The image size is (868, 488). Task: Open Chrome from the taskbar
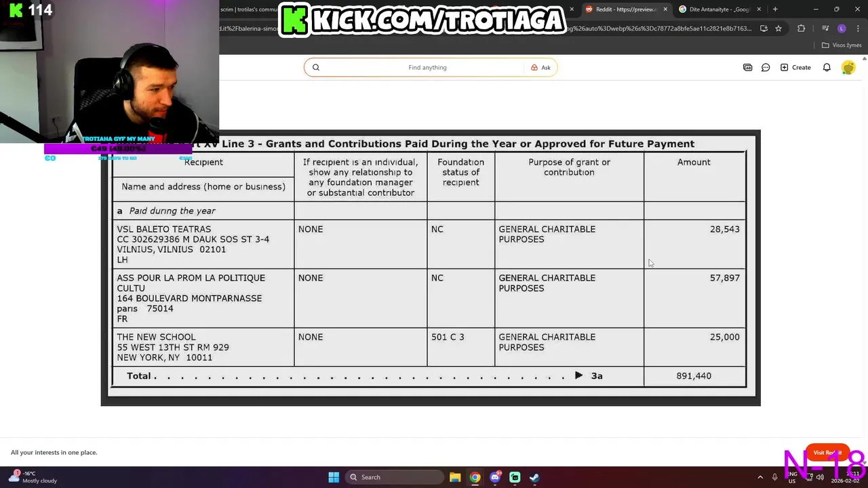[475, 477]
